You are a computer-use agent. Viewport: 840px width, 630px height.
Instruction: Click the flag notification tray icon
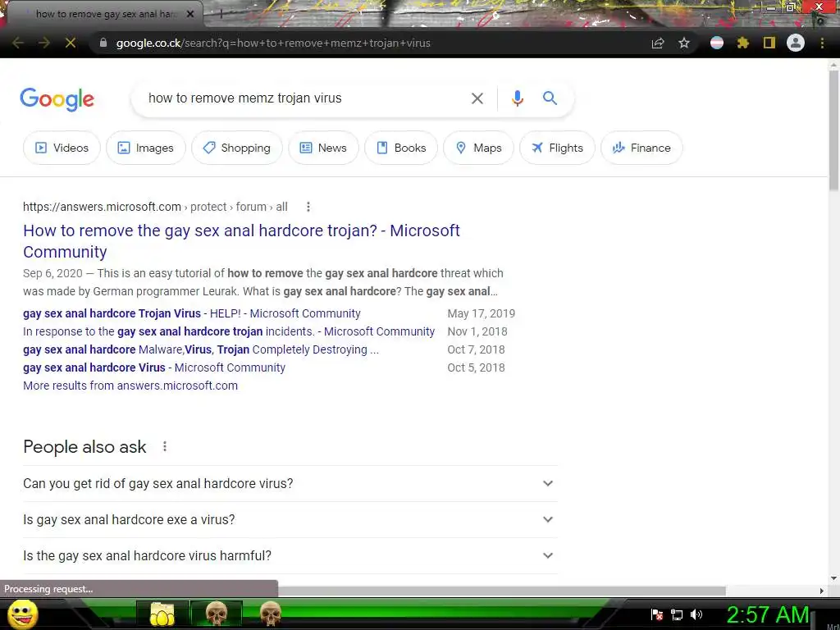657,615
